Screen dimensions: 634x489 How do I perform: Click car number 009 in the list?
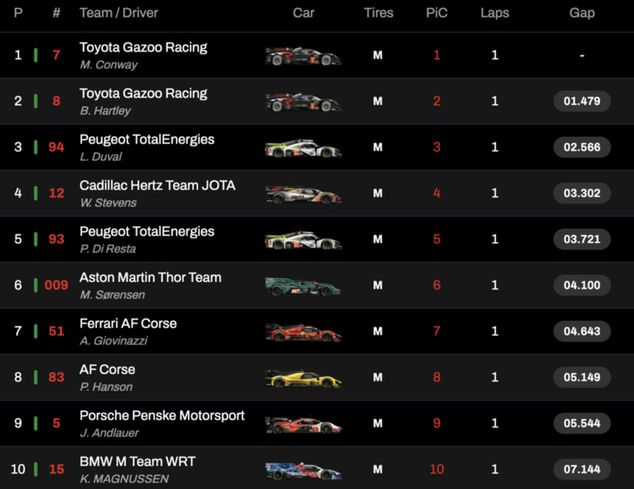coord(56,286)
